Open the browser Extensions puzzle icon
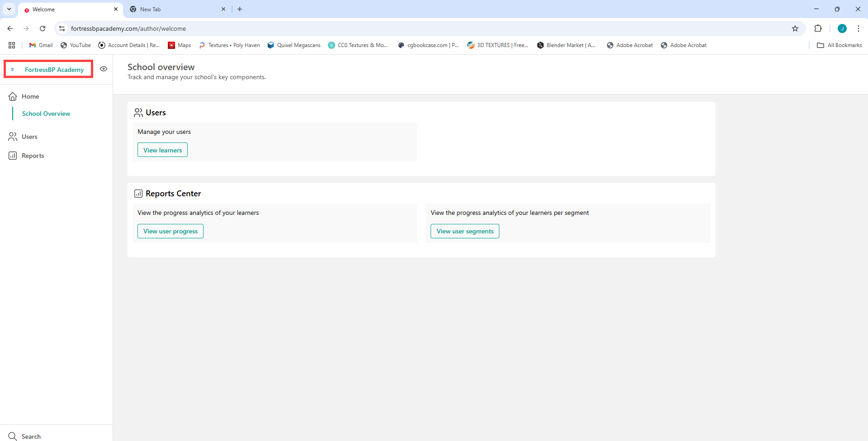The image size is (868, 441). pyautogui.click(x=818, y=28)
